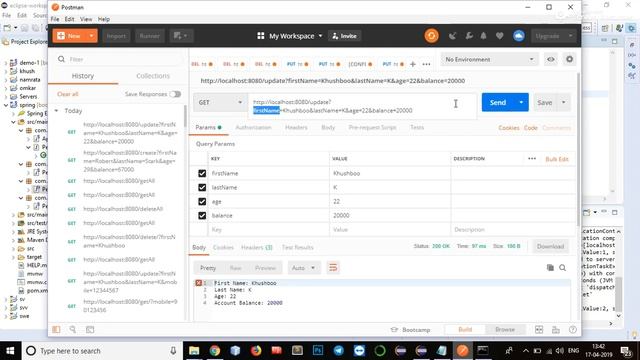Viewport: 640px width, 360px height.
Task: Open the wrench settings icon
Action: (469, 36)
